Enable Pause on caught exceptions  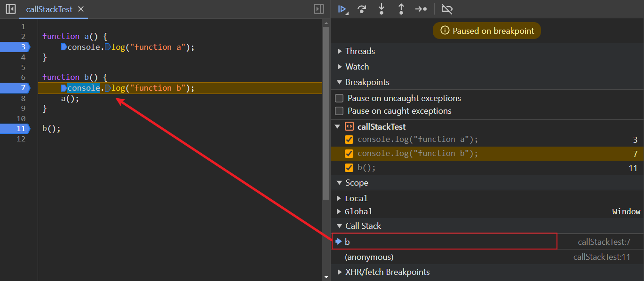click(339, 111)
